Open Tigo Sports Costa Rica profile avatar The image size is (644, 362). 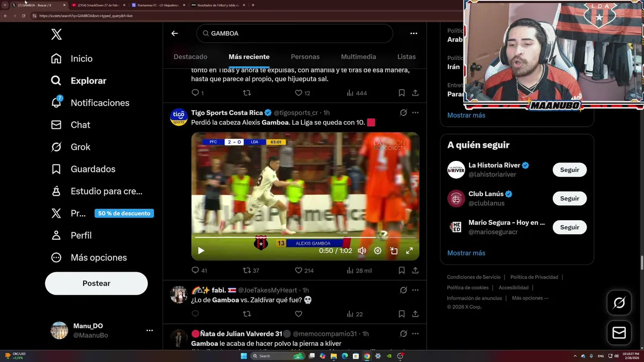(x=179, y=117)
